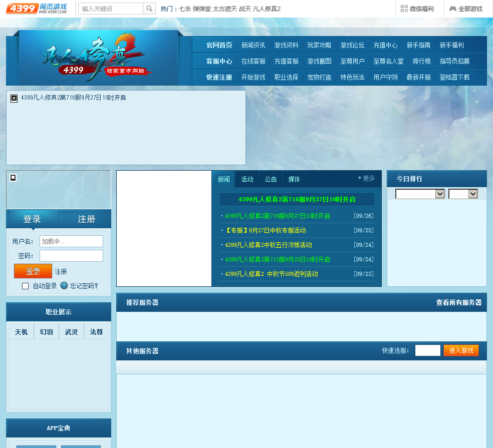Open 查看所有服务器 link
This screenshot has height=448, width=493.
click(x=459, y=302)
